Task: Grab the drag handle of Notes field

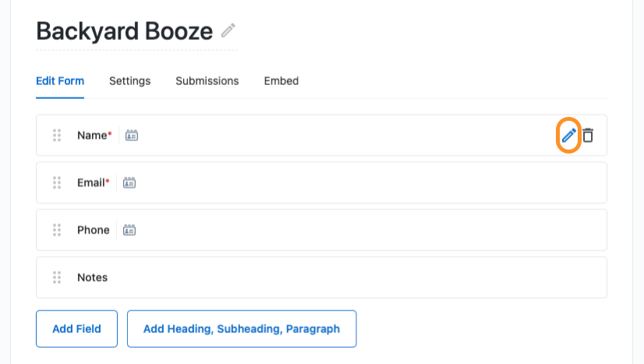Action: pos(57,277)
